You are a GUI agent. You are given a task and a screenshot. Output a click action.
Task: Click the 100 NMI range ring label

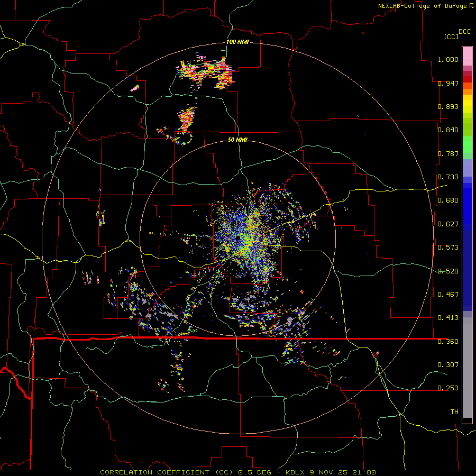pos(237,42)
